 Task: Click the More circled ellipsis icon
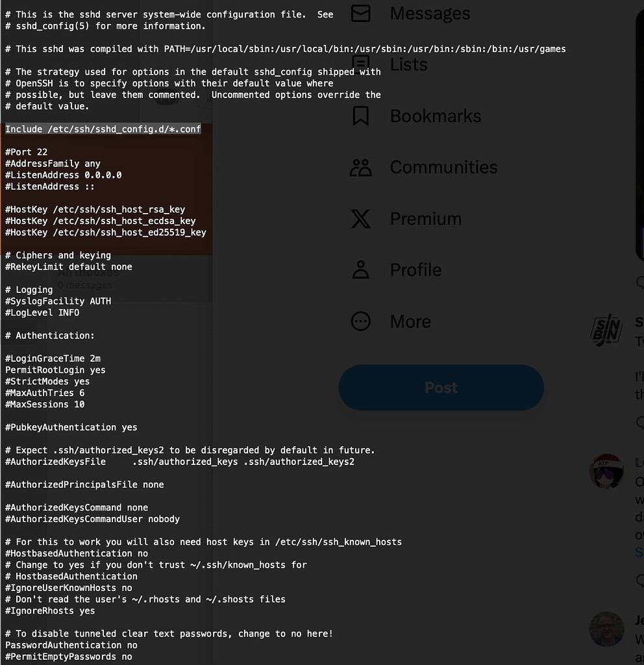pyautogui.click(x=360, y=321)
